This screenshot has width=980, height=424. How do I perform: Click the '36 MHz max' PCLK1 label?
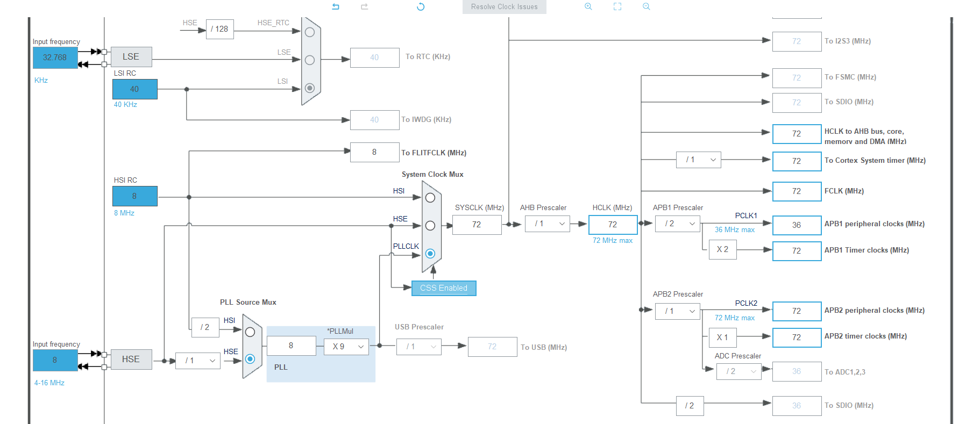(x=735, y=229)
